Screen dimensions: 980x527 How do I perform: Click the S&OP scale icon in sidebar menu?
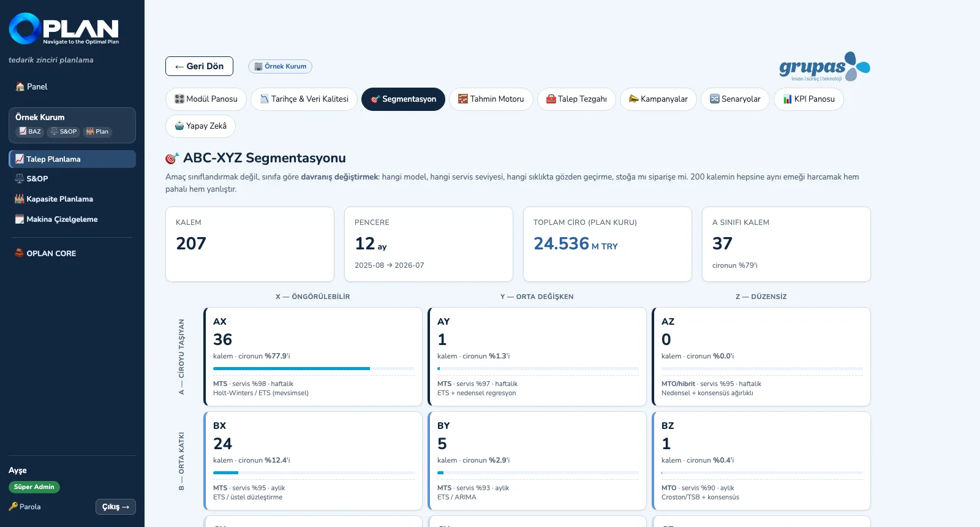pos(20,178)
